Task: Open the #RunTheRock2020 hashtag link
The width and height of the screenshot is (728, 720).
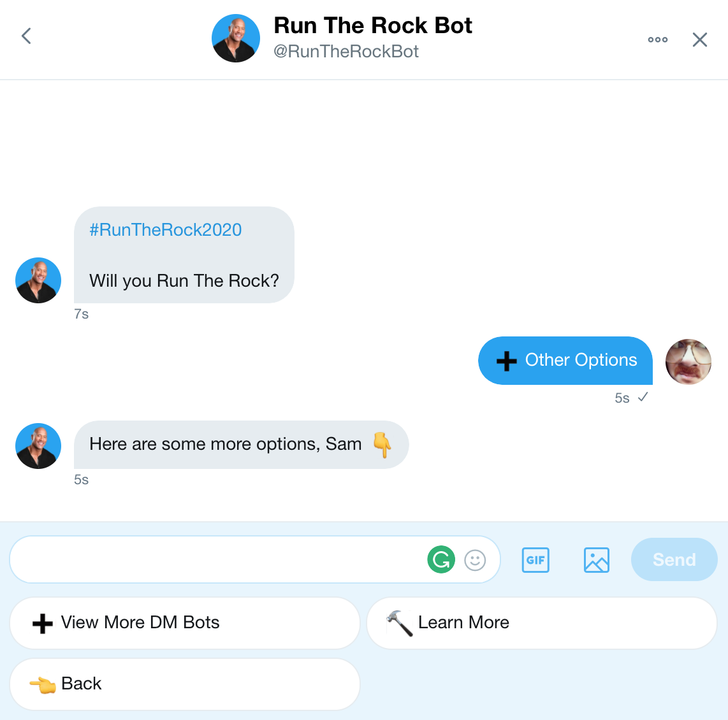Action: [x=166, y=230]
